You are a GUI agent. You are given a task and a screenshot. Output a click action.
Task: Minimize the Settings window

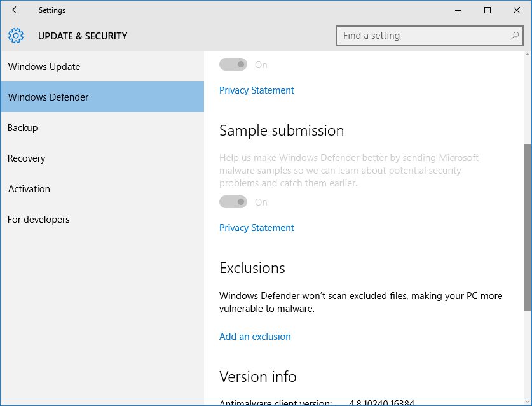tap(458, 10)
